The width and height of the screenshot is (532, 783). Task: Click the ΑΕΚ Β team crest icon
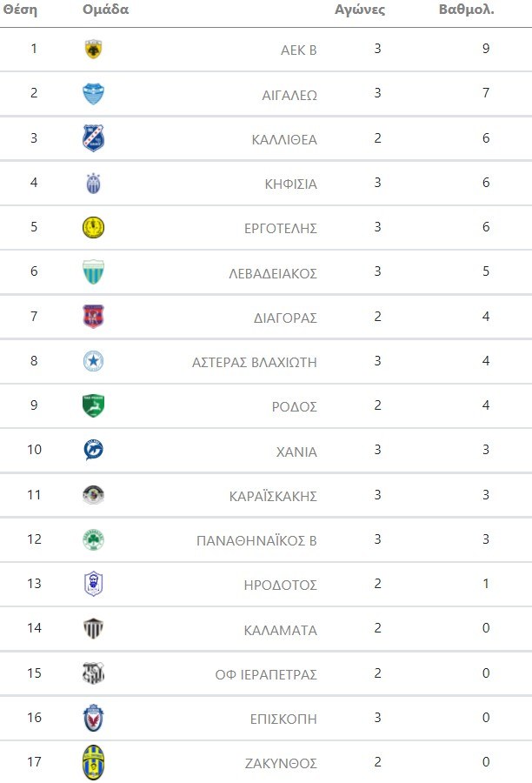[93, 50]
